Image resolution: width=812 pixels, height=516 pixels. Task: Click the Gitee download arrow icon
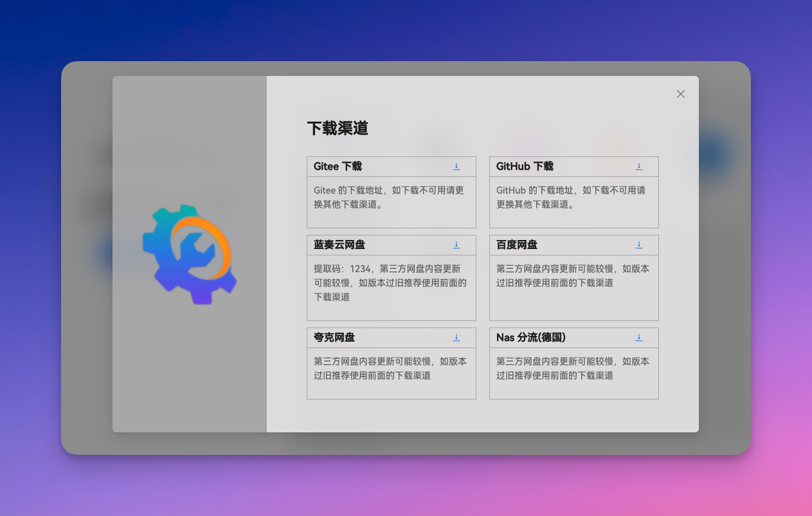[x=456, y=166]
